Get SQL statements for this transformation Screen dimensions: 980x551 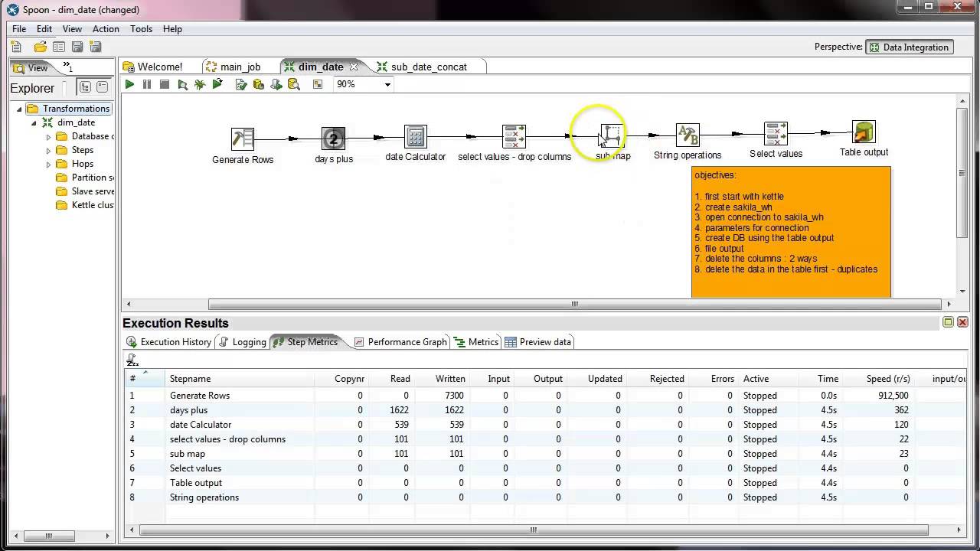[276, 84]
